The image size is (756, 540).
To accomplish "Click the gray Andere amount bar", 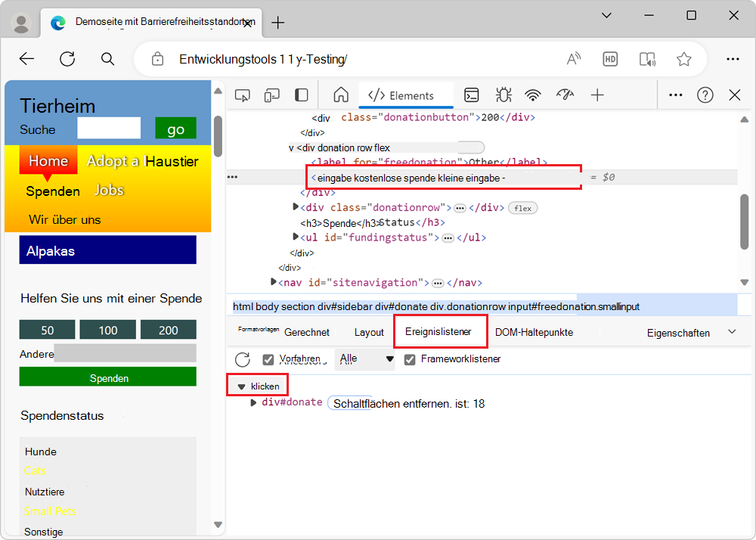I will [125, 352].
